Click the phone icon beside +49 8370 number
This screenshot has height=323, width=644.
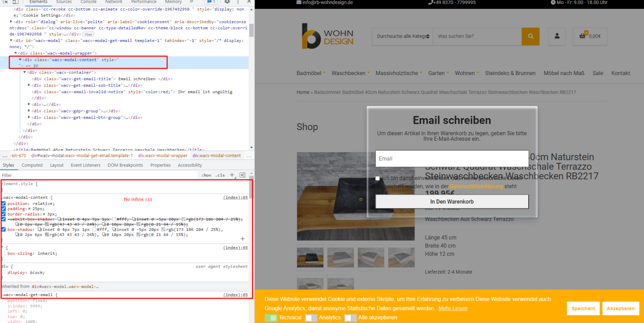430,2
